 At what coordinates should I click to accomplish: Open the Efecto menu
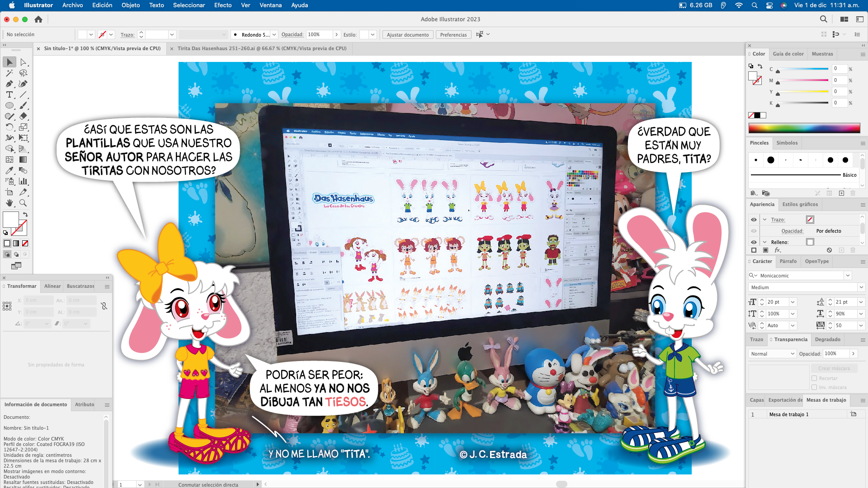coord(222,5)
